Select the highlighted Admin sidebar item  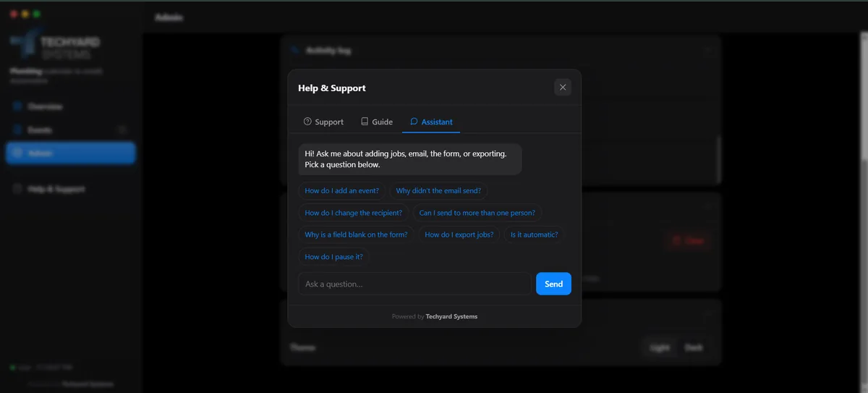[70, 153]
